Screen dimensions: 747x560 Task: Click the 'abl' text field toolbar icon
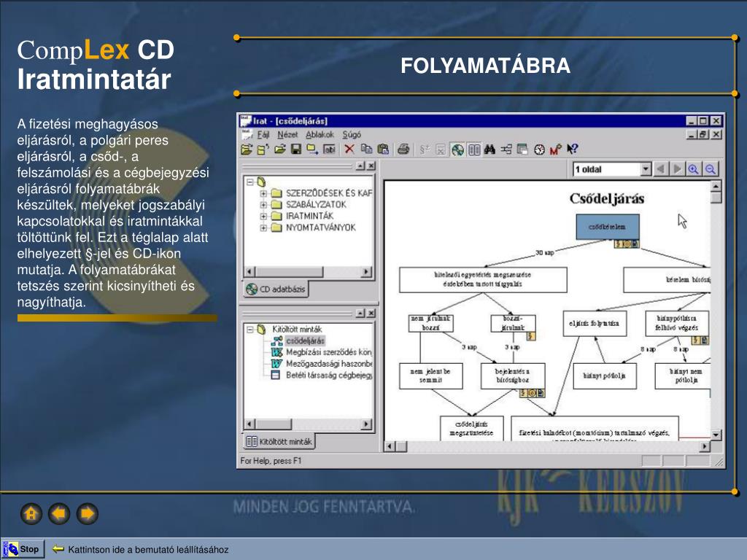pyautogui.click(x=329, y=149)
